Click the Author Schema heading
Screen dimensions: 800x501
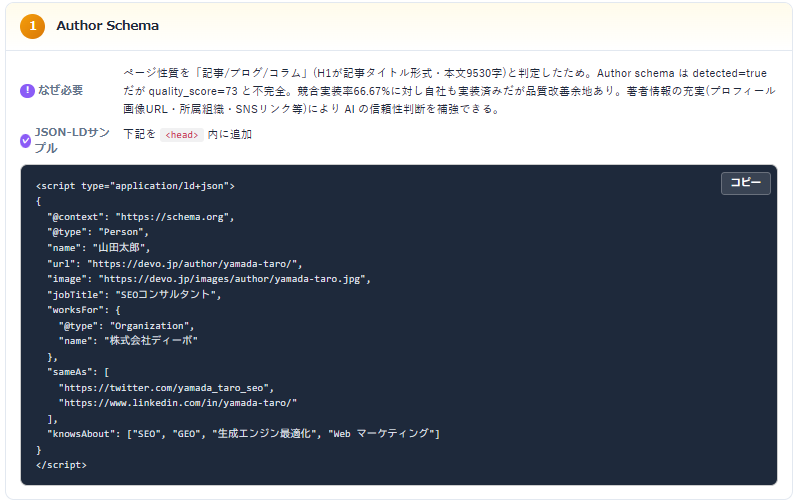(108, 26)
